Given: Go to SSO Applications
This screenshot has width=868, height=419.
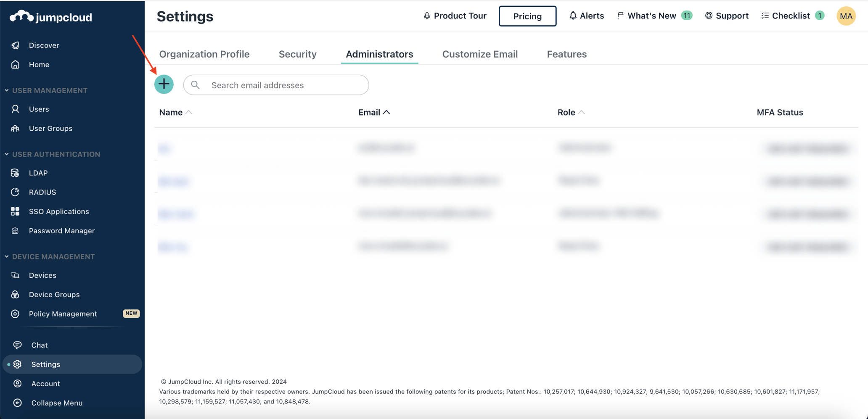Looking at the screenshot, I should click(x=59, y=211).
